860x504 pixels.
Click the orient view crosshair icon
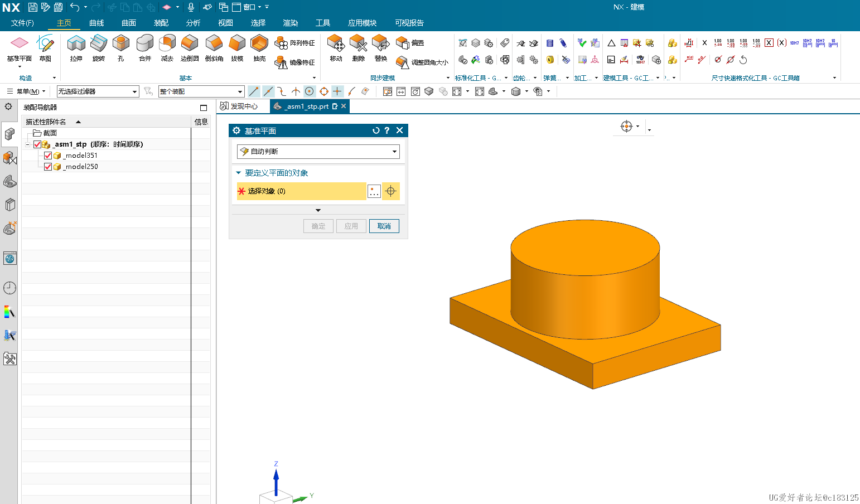coord(626,127)
